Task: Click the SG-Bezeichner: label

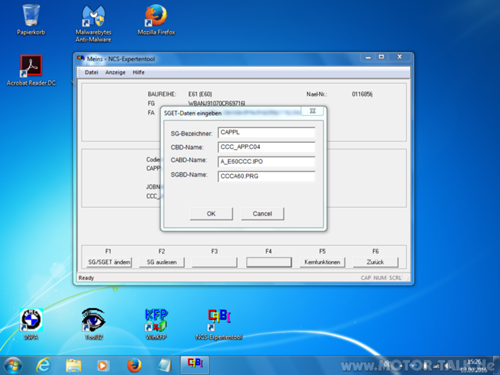Action: tap(191, 134)
